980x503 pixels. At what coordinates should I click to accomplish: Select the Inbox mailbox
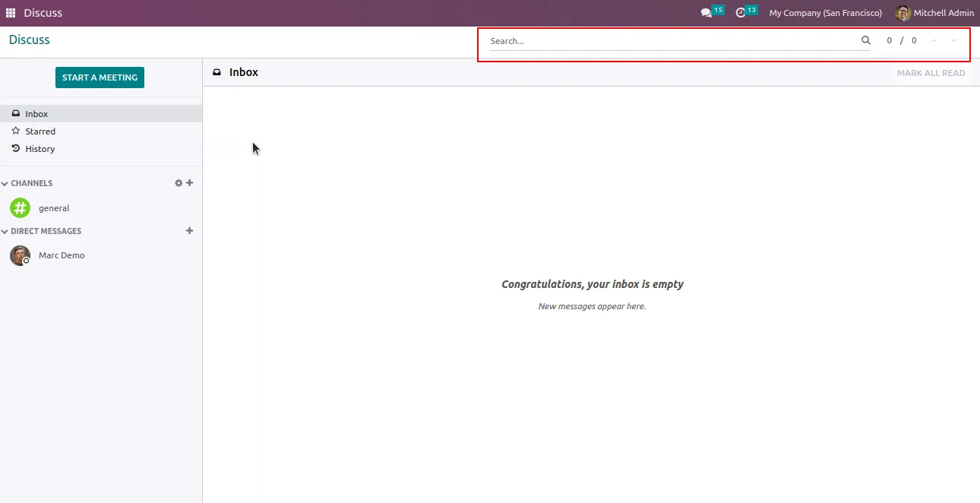coord(101,114)
